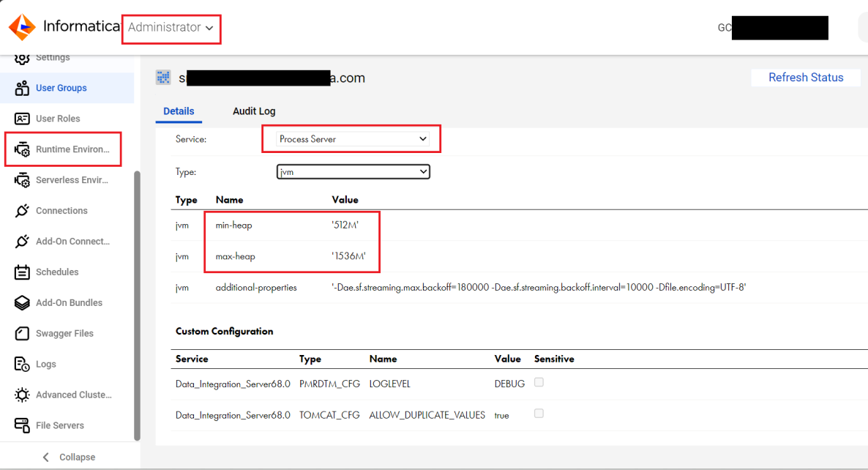Click the Add-On Connectors icon
The image size is (868, 470).
pos(22,242)
